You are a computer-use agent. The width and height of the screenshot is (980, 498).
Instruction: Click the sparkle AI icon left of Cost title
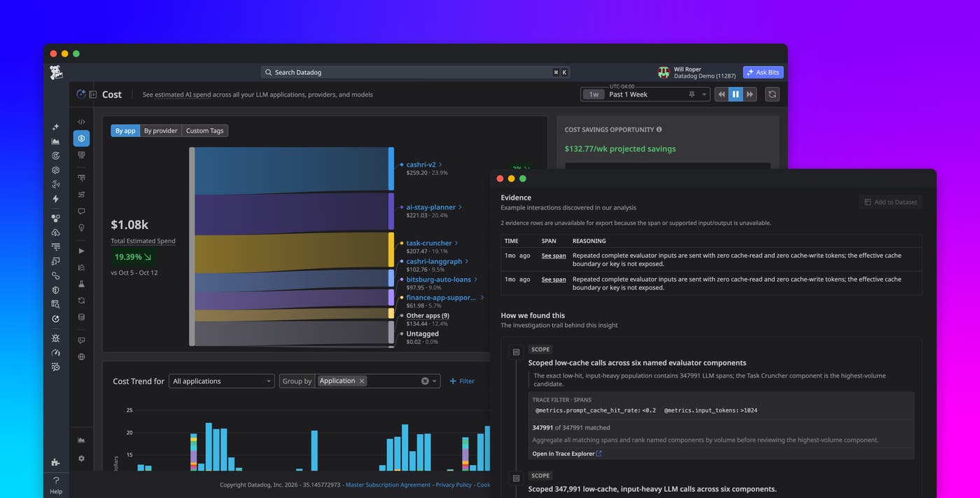80,94
